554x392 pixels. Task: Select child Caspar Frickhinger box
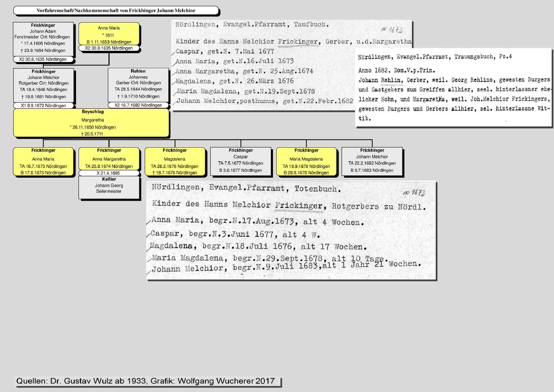(240, 161)
